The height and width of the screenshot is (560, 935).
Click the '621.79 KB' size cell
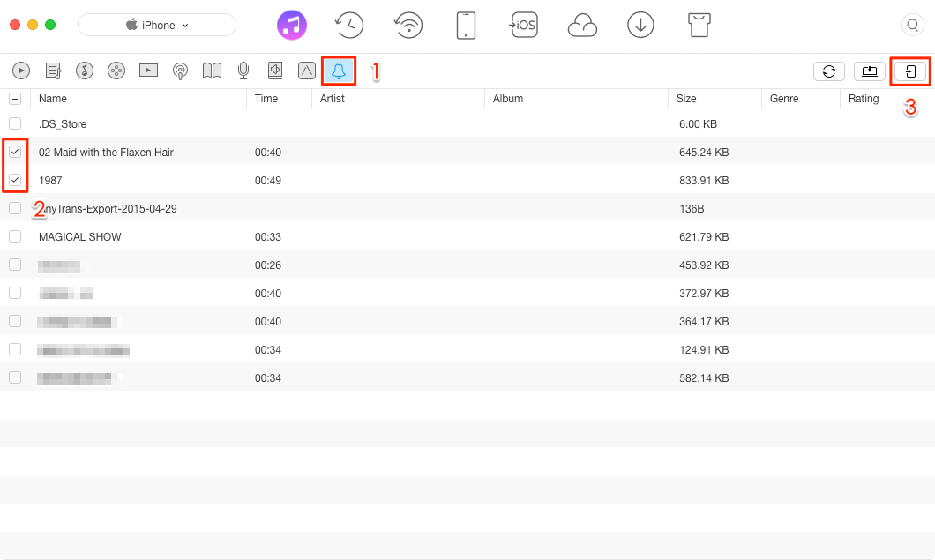point(704,236)
